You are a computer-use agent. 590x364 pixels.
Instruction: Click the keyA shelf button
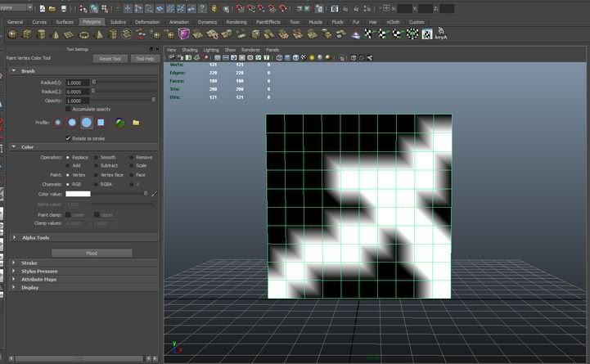tap(440, 34)
